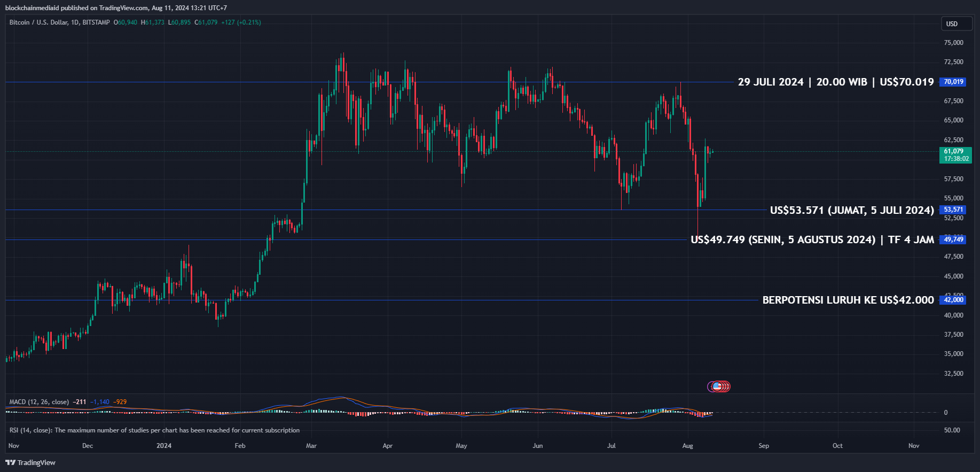Click the 57,500 price scale label

[x=954, y=179]
